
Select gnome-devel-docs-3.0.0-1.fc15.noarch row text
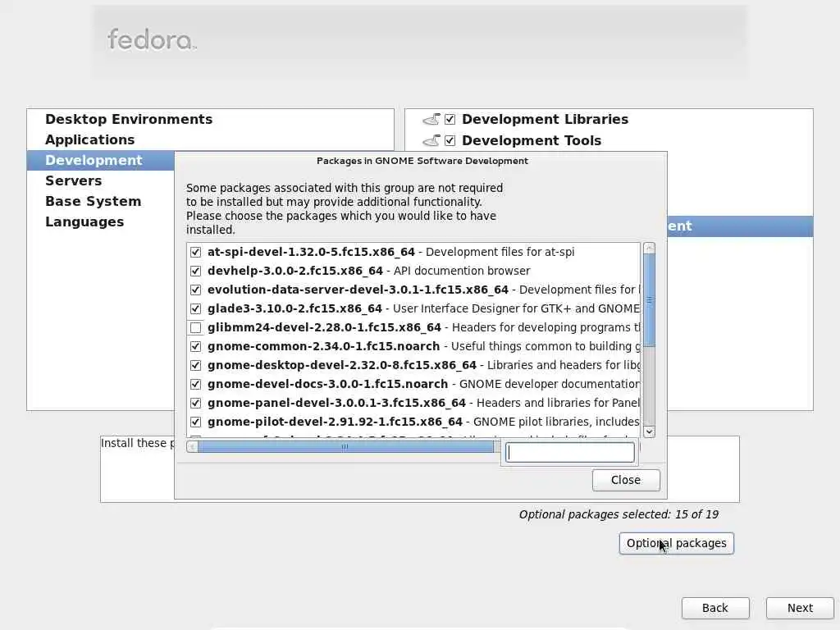(327, 384)
